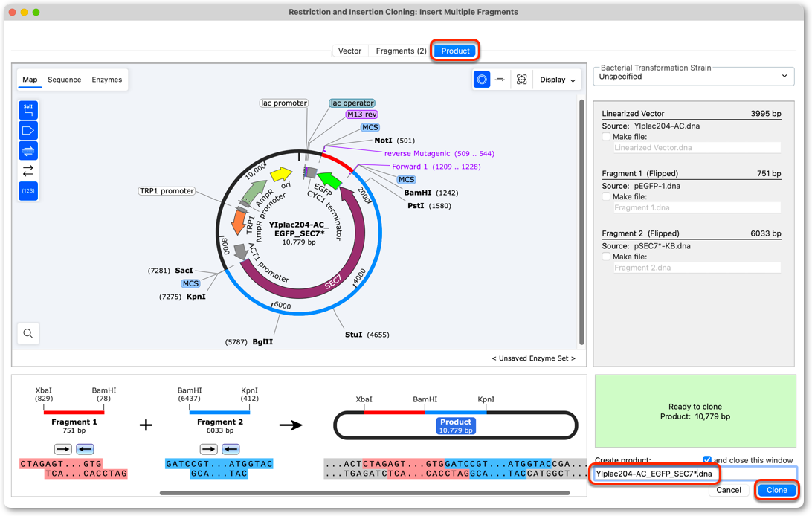
Task: Click the NotI (501) enzyme site label
Action: 395,141
